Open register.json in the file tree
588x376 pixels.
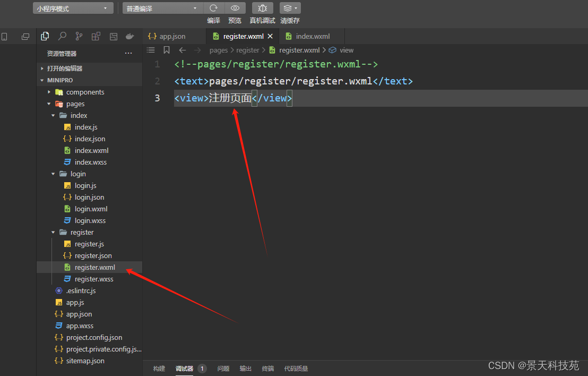pyautogui.click(x=90, y=255)
